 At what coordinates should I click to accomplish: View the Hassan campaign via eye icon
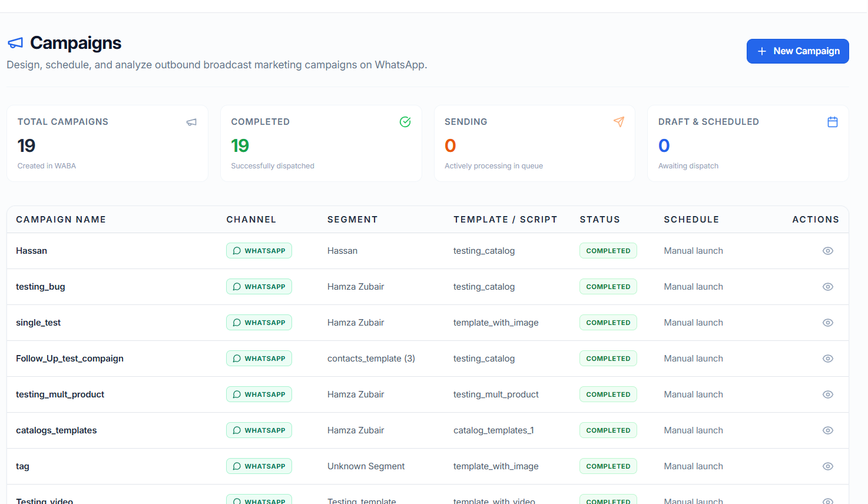coord(828,251)
